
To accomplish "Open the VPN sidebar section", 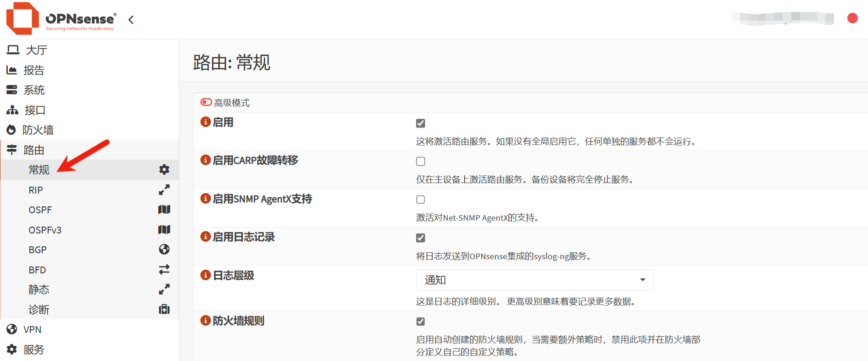I will pos(32,330).
